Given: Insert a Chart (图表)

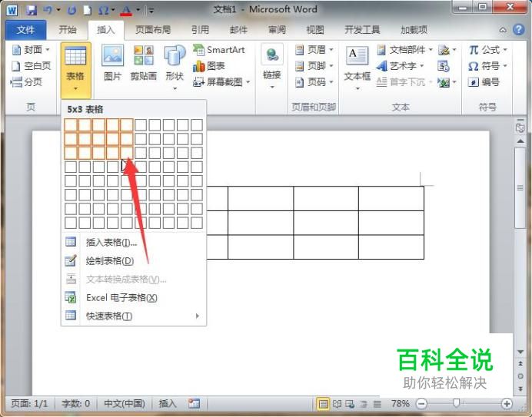Looking at the screenshot, I should click(209, 66).
